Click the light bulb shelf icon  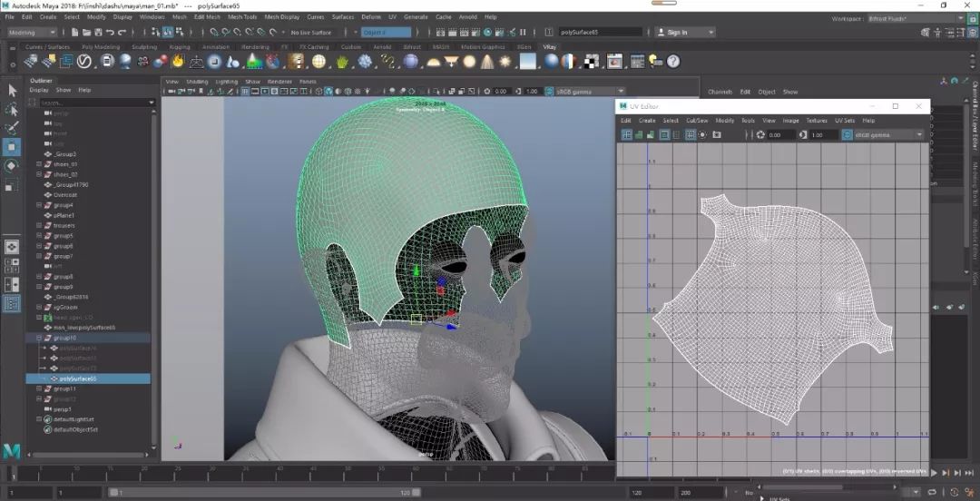[x=655, y=62]
